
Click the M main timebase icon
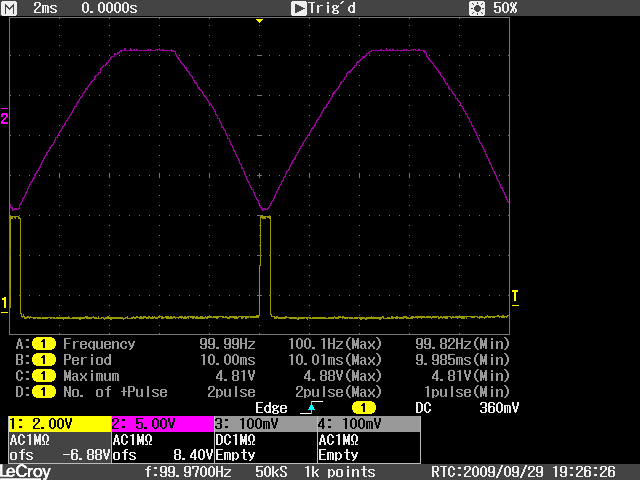coord(9,8)
